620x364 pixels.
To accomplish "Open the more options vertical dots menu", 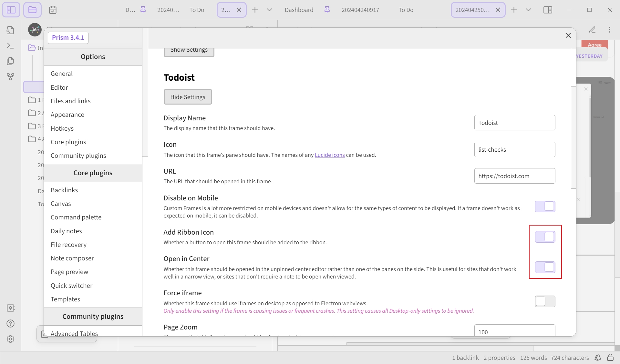I will pos(610,30).
